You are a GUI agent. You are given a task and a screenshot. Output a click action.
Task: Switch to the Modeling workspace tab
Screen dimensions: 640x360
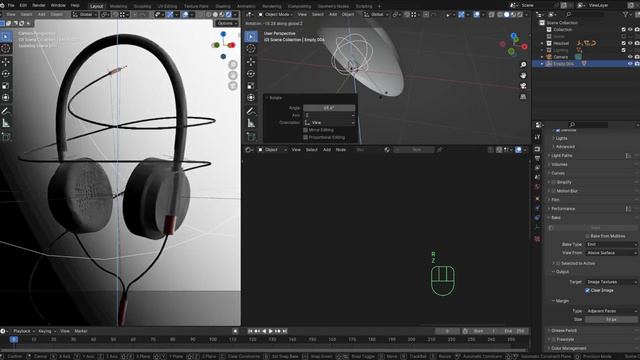pos(118,6)
